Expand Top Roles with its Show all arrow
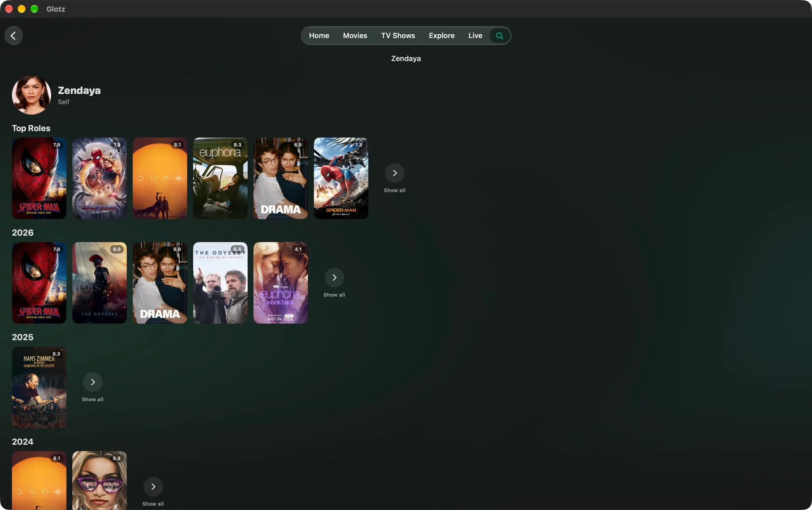Image resolution: width=812 pixels, height=510 pixels. pos(395,173)
